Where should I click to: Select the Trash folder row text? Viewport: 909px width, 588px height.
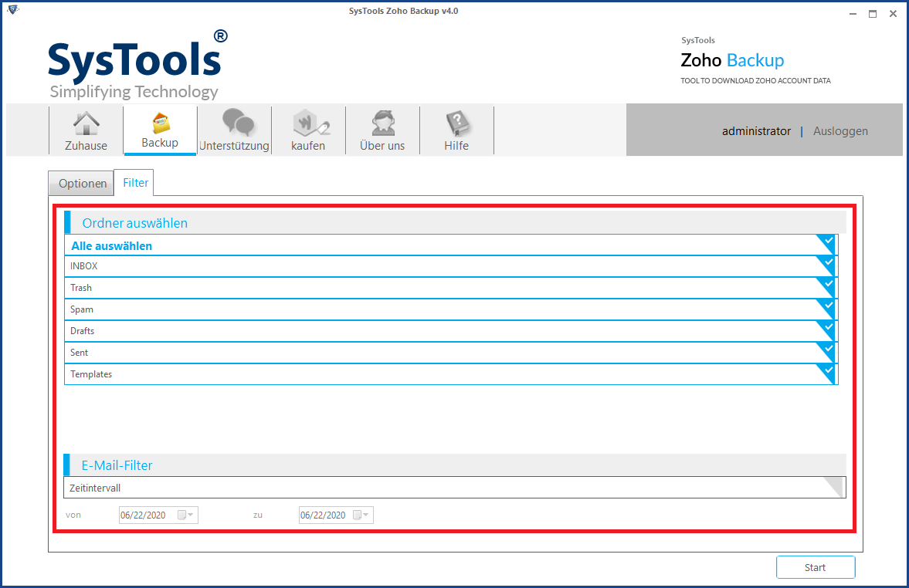[81, 288]
